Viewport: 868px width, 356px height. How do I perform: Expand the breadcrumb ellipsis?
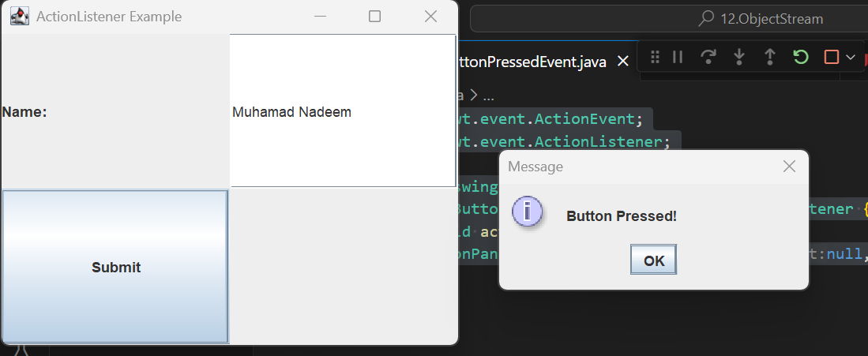[x=487, y=96]
